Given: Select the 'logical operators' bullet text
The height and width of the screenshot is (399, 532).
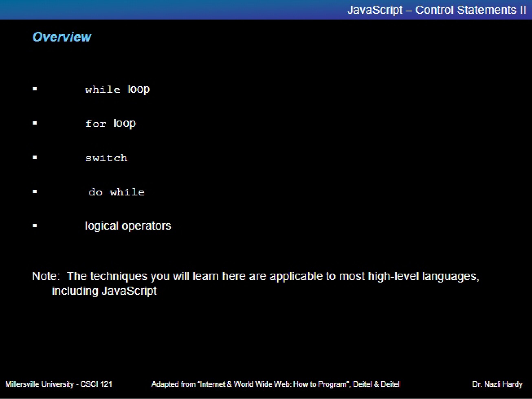Looking at the screenshot, I should pyautogui.click(x=128, y=226).
